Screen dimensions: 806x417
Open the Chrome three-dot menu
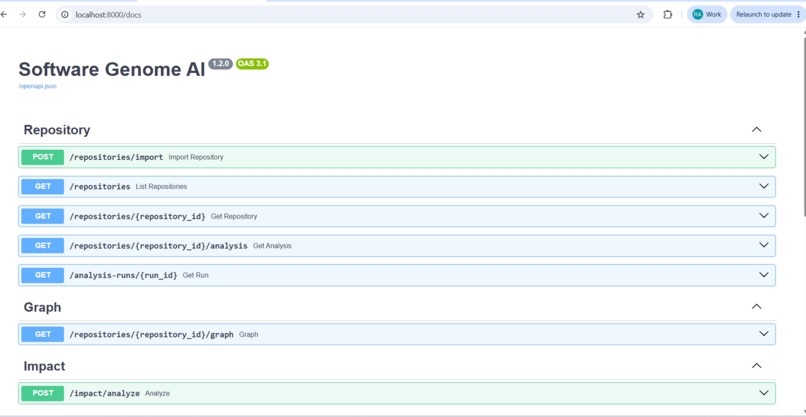pyautogui.click(x=798, y=14)
